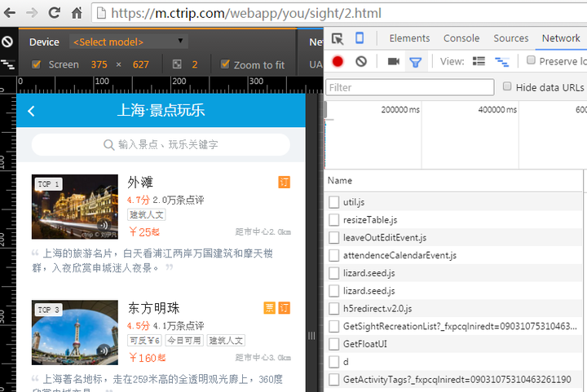
Task: Select the leaveOutEditEvent.js request
Action: coord(453,237)
